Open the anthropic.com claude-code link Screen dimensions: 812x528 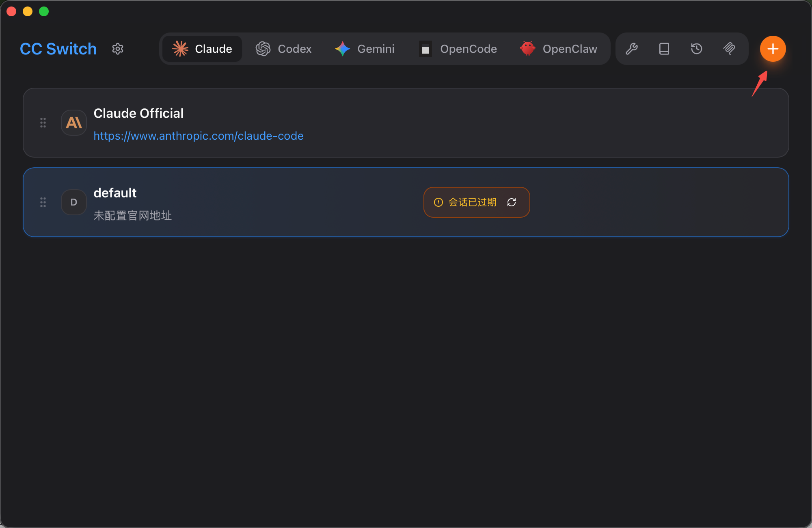click(x=199, y=136)
